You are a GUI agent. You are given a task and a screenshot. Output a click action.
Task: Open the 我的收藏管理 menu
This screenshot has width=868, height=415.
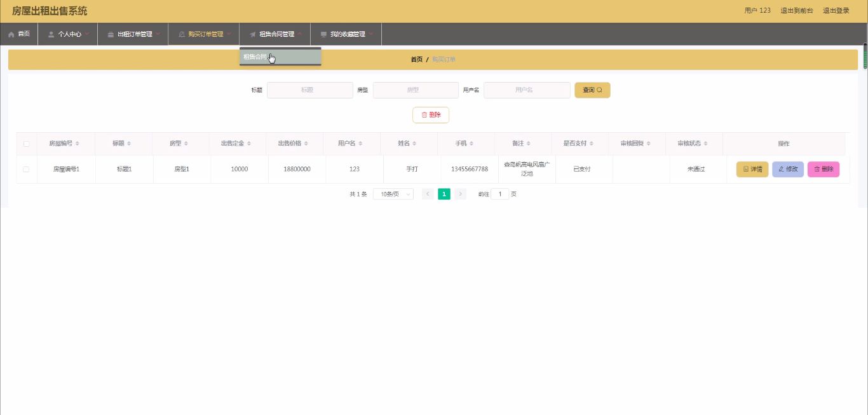tap(346, 34)
